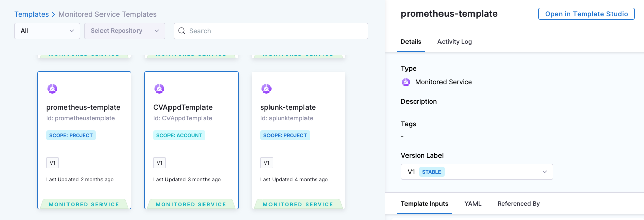The image size is (644, 220).
Task: Click the CVAppdTemplate card icon
Action: tap(159, 89)
